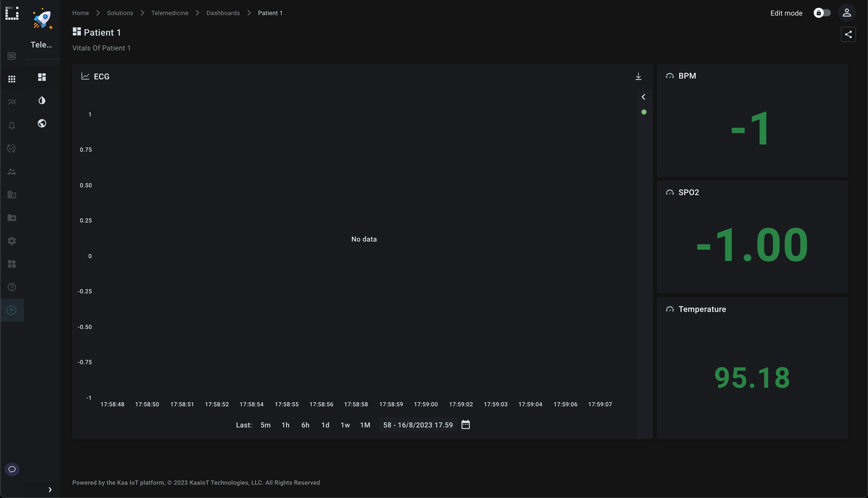Open the chat support bubble
The image size is (868, 498).
[x=12, y=469]
